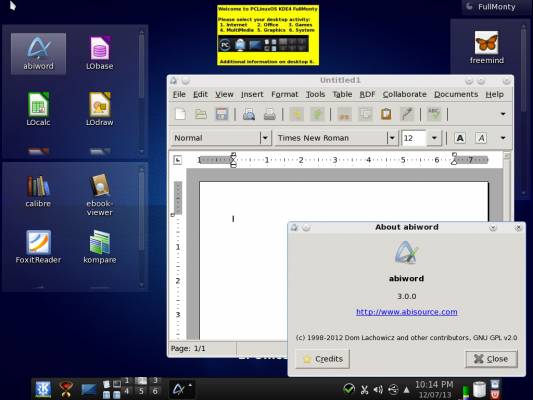This screenshot has height=400, width=533.
Task: Click the Paste clipboard icon
Action: click(386, 114)
